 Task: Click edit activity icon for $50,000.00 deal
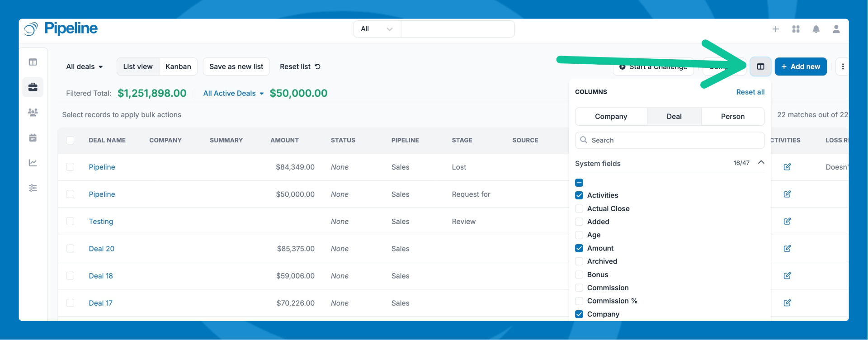[x=787, y=194]
